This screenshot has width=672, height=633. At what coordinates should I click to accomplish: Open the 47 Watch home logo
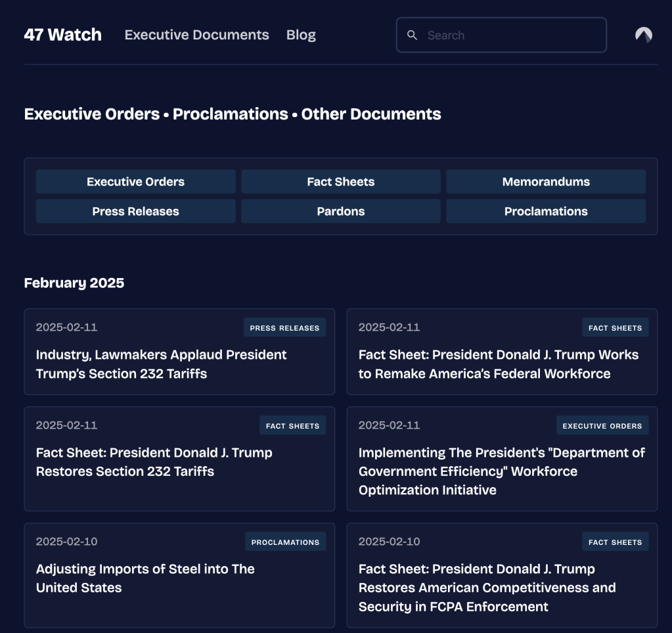coord(62,35)
